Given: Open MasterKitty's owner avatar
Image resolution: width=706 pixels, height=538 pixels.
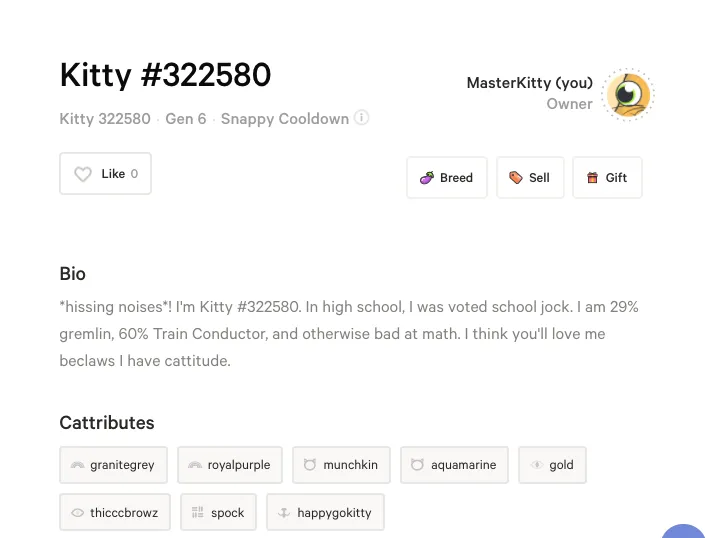Looking at the screenshot, I should click(x=628, y=95).
